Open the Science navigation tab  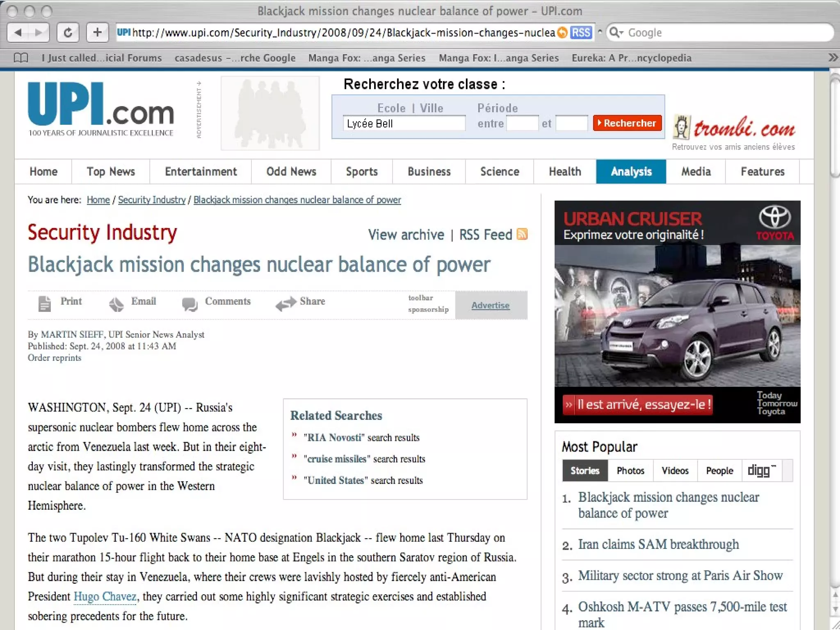pos(499,171)
